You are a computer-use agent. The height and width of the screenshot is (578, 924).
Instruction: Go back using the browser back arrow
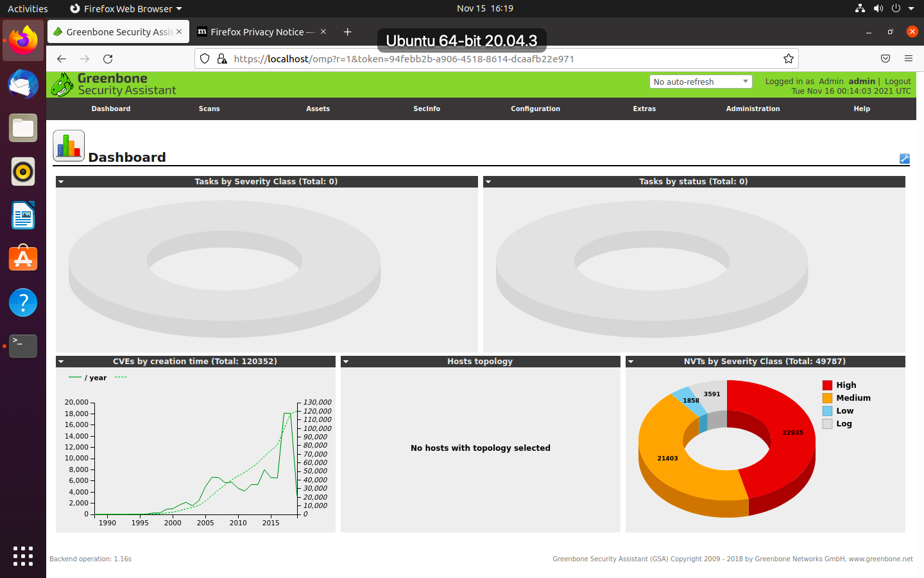pos(62,58)
